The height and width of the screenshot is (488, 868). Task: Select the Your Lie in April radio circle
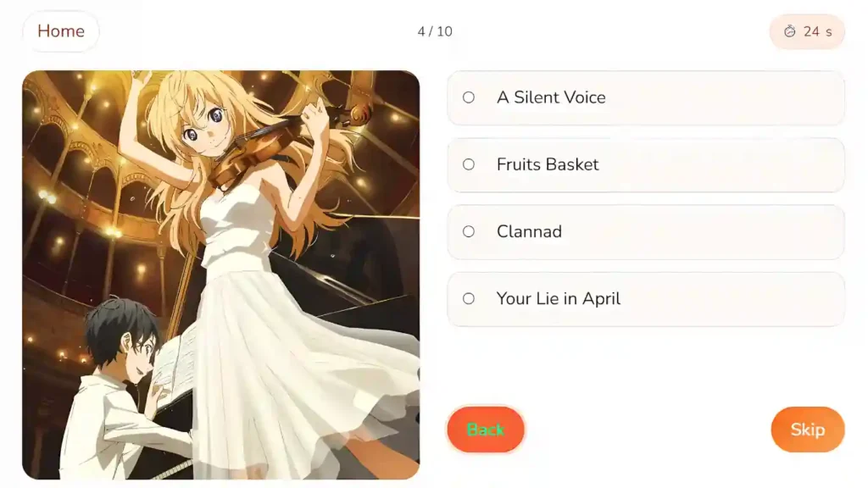[x=469, y=299]
